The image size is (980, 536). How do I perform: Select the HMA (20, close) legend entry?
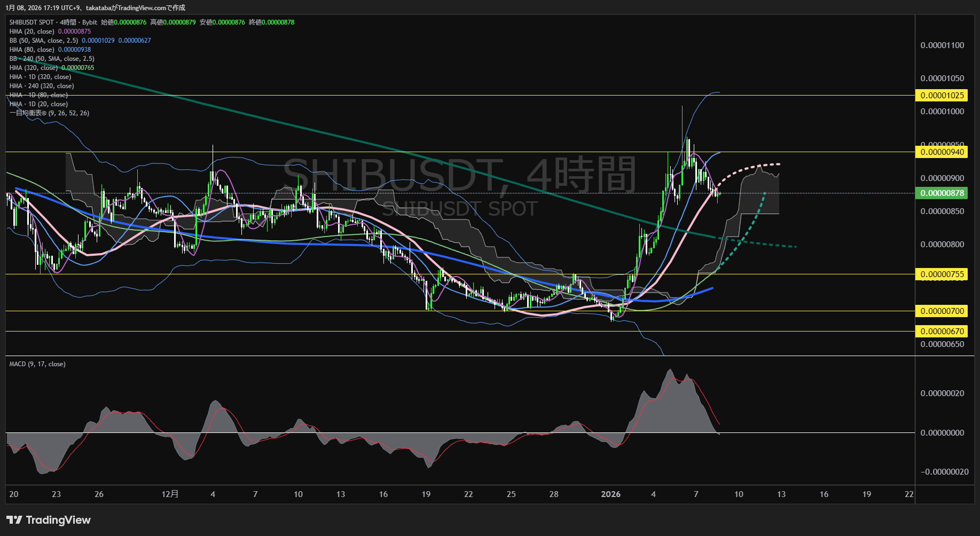pyautogui.click(x=32, y=31)
